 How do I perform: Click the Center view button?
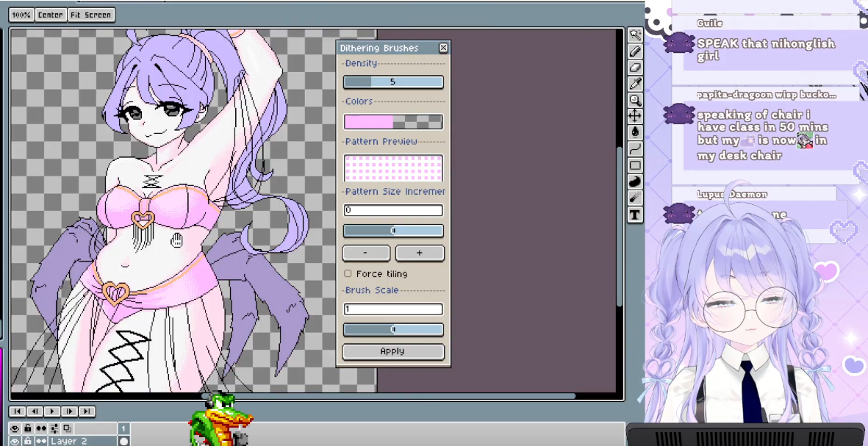[x=51, y=15]
